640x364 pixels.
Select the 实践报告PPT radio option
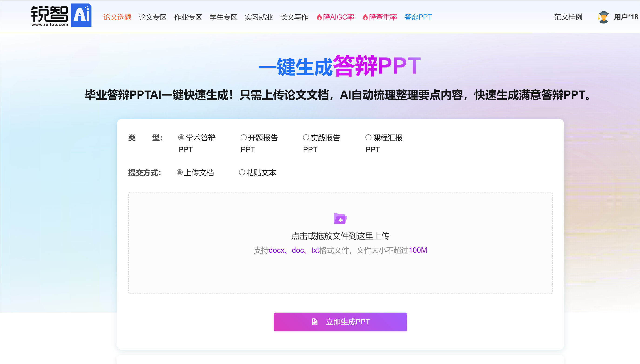click(x=306, y=138)
